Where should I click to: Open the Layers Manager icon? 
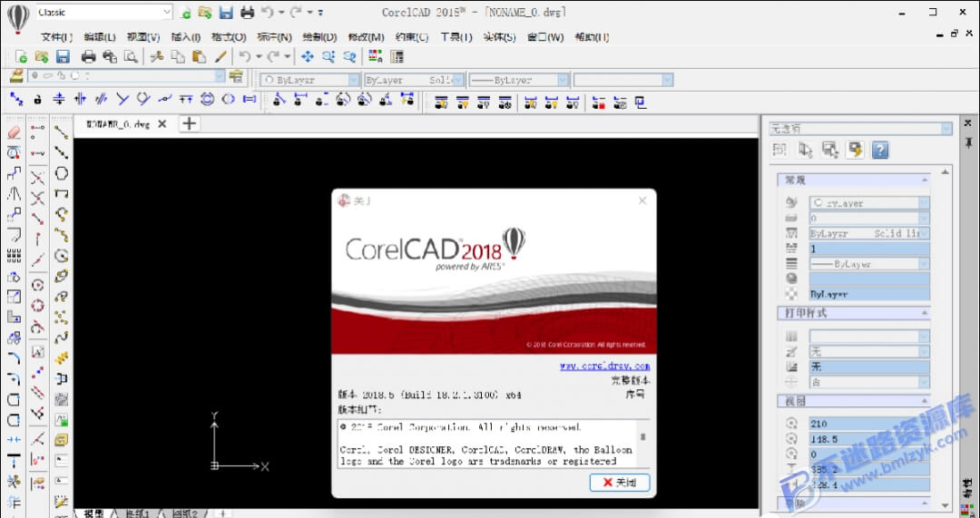pyautogui.click(x=16, y=77)
